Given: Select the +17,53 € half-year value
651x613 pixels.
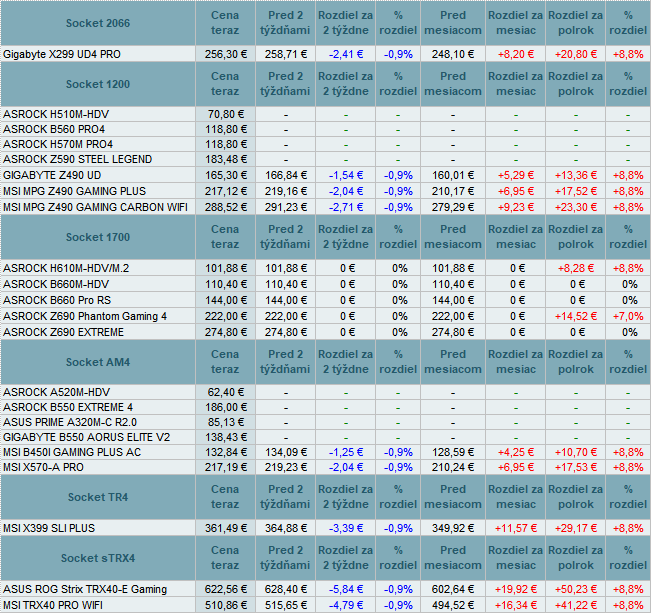Looking at the screenshot, I should tap(575, 468).
